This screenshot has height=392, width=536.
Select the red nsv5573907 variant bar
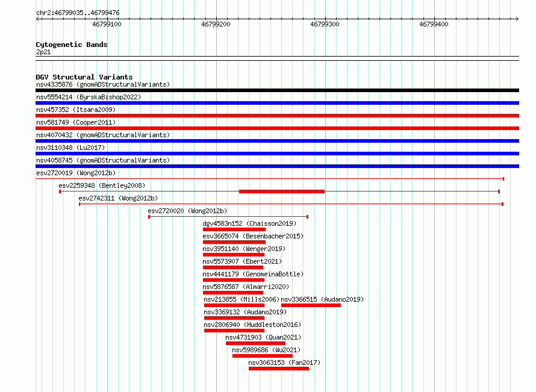(233, 267)
